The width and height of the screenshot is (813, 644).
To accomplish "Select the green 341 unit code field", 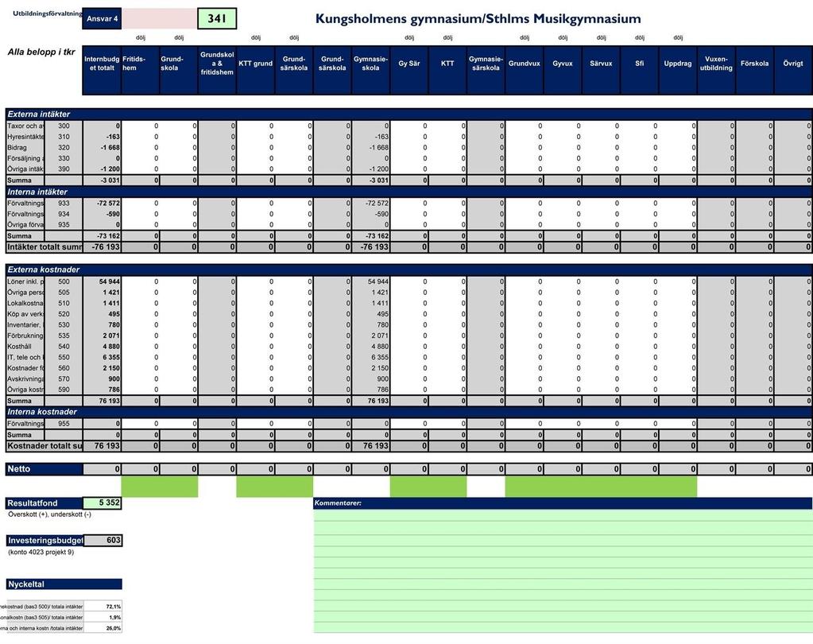I will [217, 18].
